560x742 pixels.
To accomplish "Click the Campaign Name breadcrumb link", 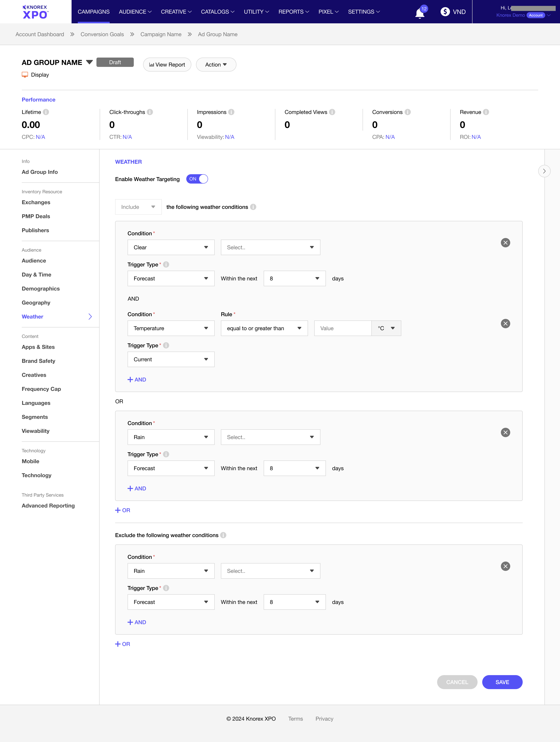I will tap(161, 34).
